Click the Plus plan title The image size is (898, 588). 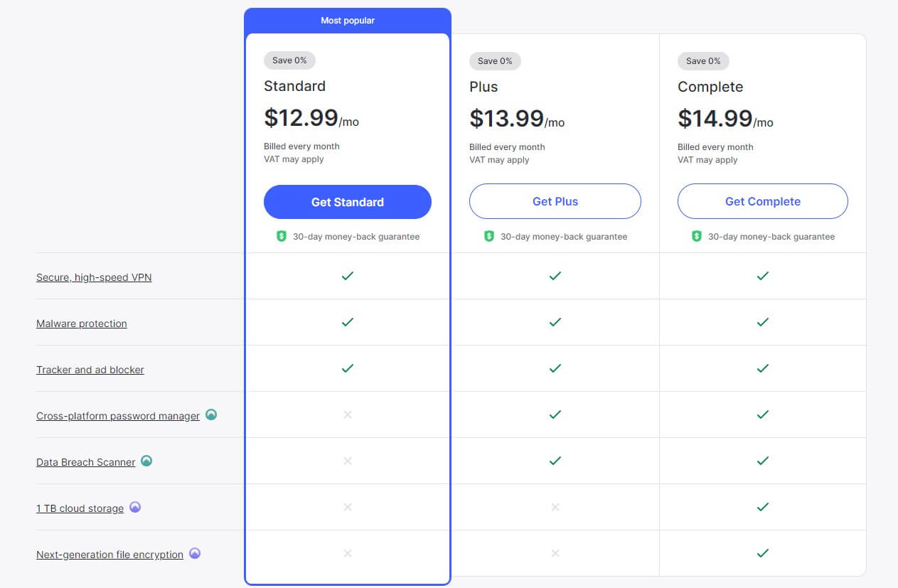[x=483, y=87]
